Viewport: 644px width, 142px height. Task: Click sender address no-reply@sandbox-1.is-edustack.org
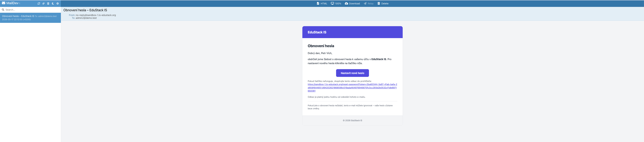pyautogui.click(x=96, y=15)
